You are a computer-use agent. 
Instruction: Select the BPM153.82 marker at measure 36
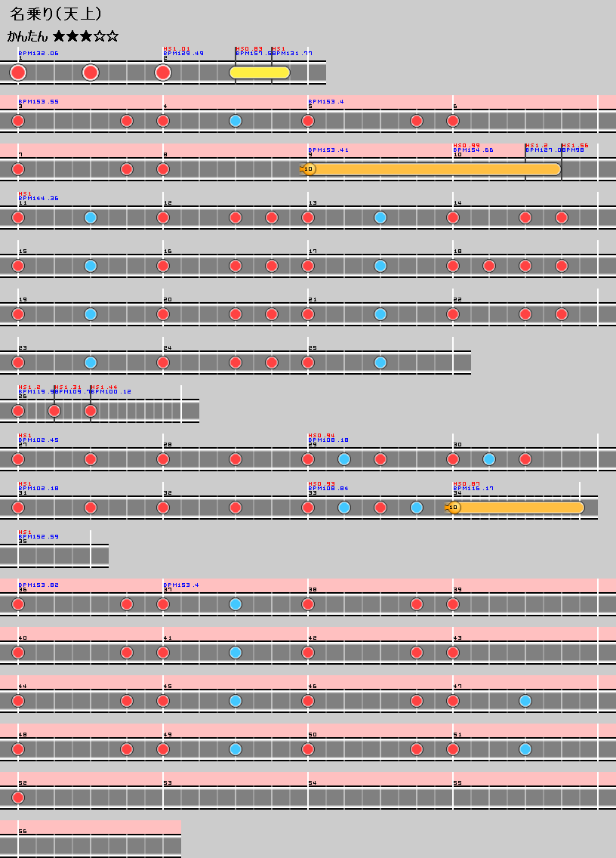click(38, 585)
